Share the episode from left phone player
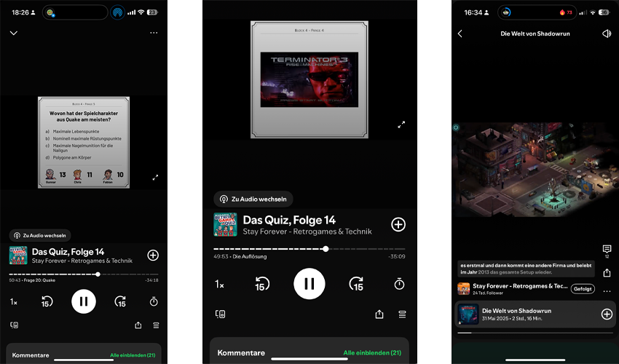 [138, 325]
